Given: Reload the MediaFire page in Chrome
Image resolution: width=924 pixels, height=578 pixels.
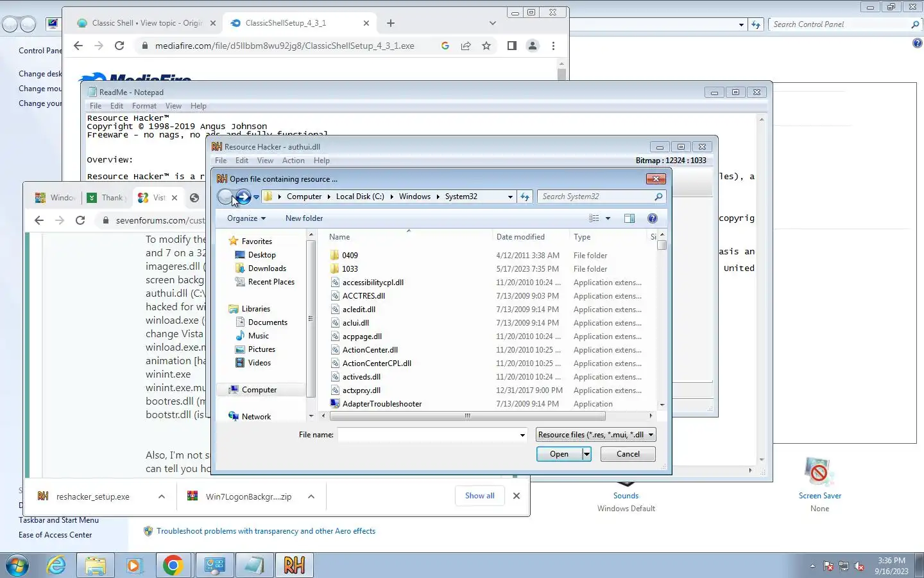Looking at the screenshot, I should pyautogui.click(x=119, y=46).
